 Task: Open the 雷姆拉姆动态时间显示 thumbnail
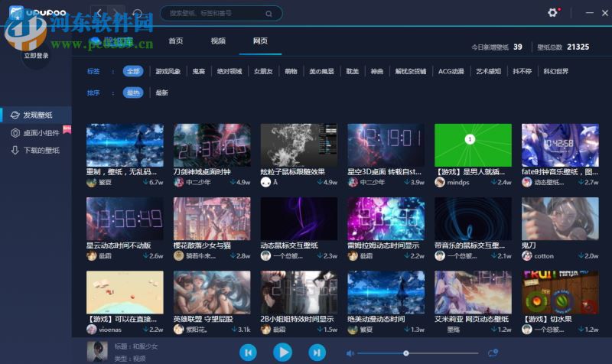pyautogui.click(x=386, y=219)
